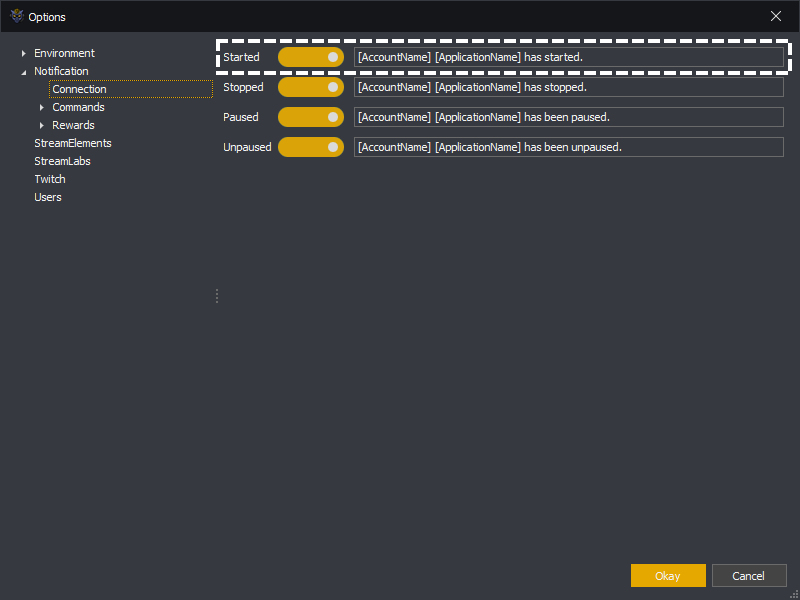
Task: Open Twitch settings
Action: [x=50, y=179]
